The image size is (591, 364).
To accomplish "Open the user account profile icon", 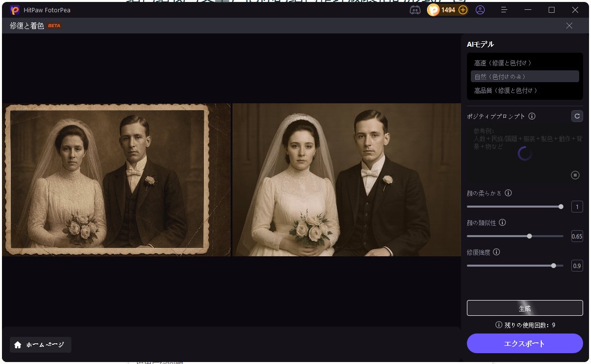I will click(480, 10).
